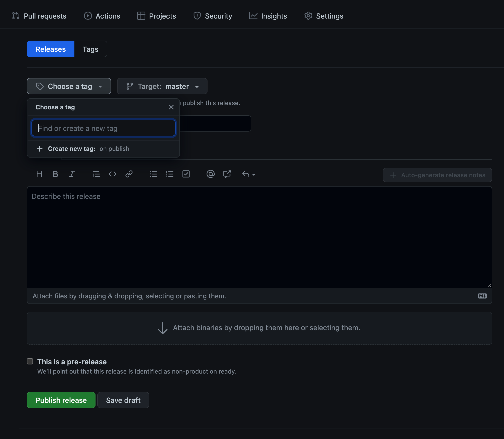This screenshot has height=439, width=504.
Task: Focus the Find or create tag field
Action: point(103,128)
